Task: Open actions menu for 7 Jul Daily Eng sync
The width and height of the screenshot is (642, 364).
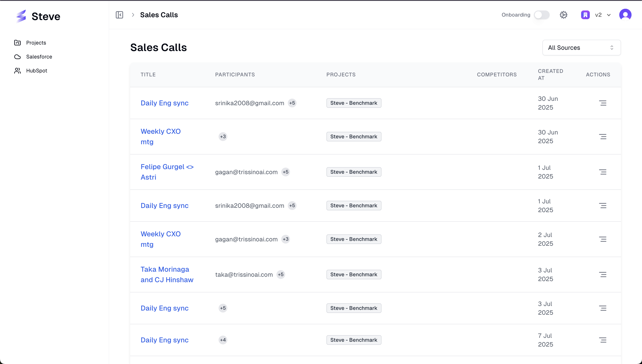Action: pyautogui.click(x=602, y=340)
